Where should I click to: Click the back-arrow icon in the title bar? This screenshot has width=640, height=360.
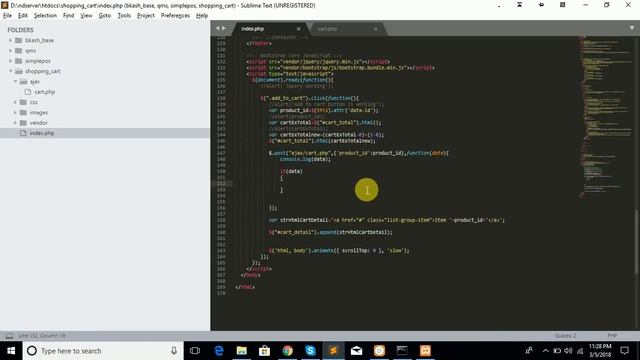pos(541,5)
